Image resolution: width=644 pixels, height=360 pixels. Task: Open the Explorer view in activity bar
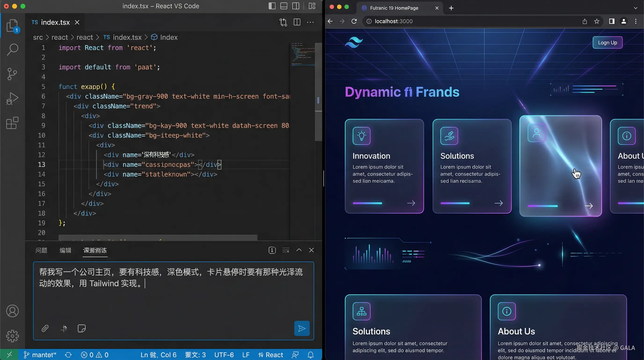point(12,26)
